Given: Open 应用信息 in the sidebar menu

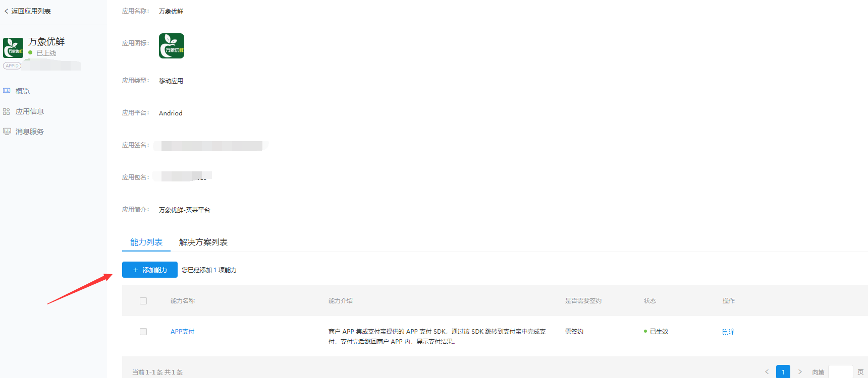Looking at the screenshot, I should point(30,111).
